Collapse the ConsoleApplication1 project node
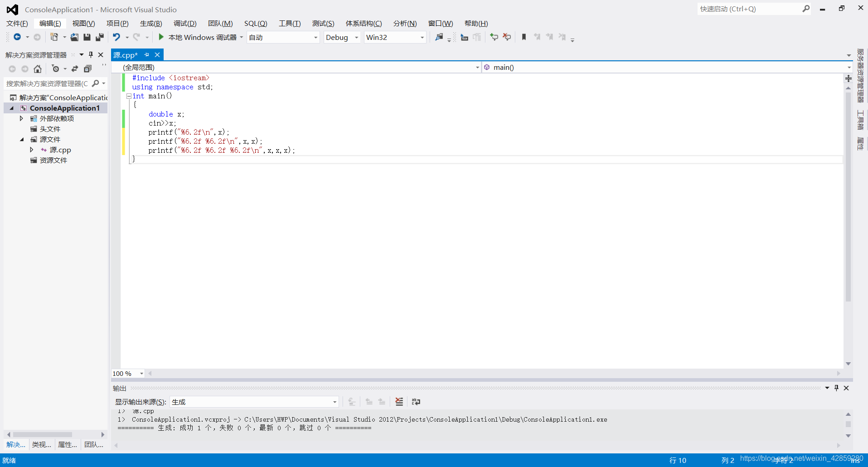The width and height of the screenshot is (868, 467). pos(12,108)
